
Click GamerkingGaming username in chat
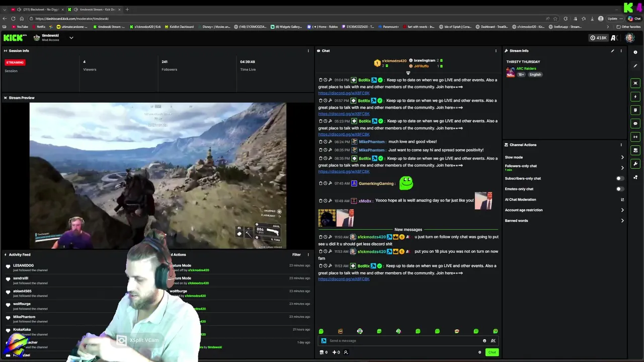coord(376,184)
